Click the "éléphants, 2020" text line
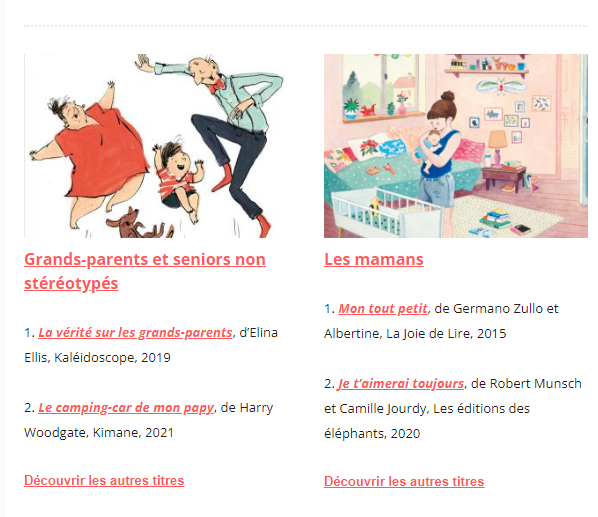Screen dimensions: 598x517 point(372,434)
